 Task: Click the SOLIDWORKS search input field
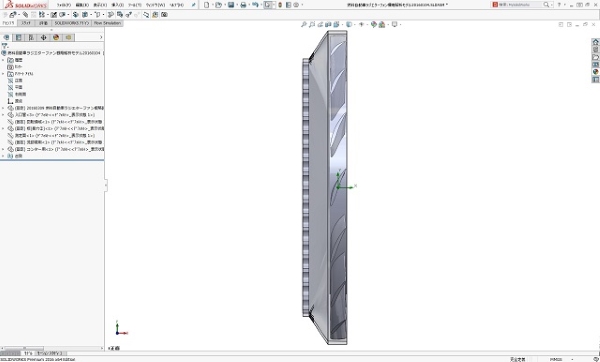pos(520,5)
